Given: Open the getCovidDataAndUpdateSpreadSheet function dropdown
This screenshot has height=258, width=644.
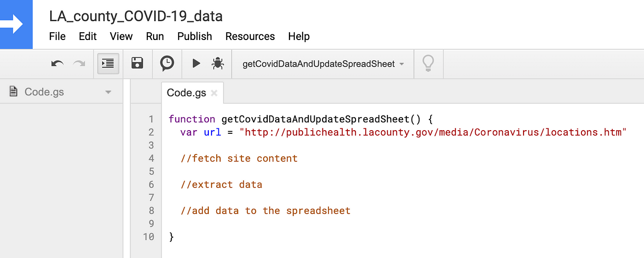Looking at the screenshot, I should tap(323, 64).
